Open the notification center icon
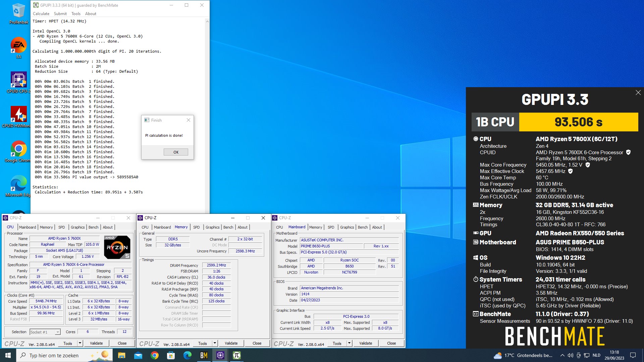Screen dimensions: 644x362 (x=633, y=355)
